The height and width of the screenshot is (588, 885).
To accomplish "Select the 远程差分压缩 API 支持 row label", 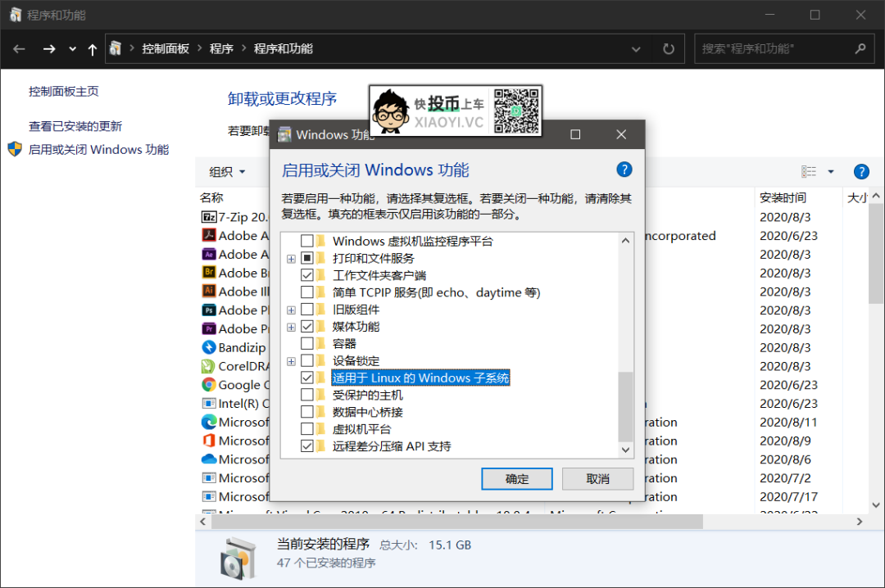I will [x=391, y=446].
